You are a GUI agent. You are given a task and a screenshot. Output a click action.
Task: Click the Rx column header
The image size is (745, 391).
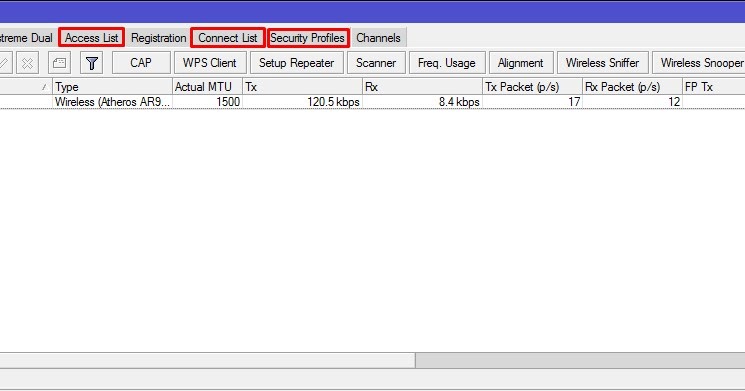coord(422,86)
